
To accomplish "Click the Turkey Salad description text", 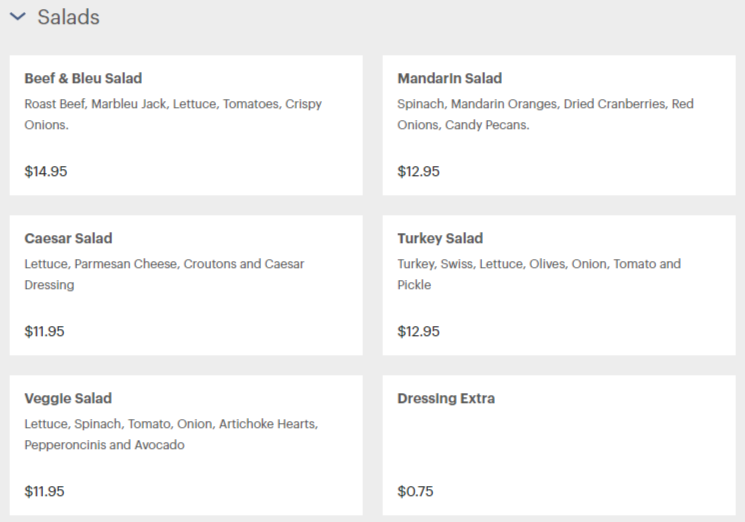I will (539, 274).
